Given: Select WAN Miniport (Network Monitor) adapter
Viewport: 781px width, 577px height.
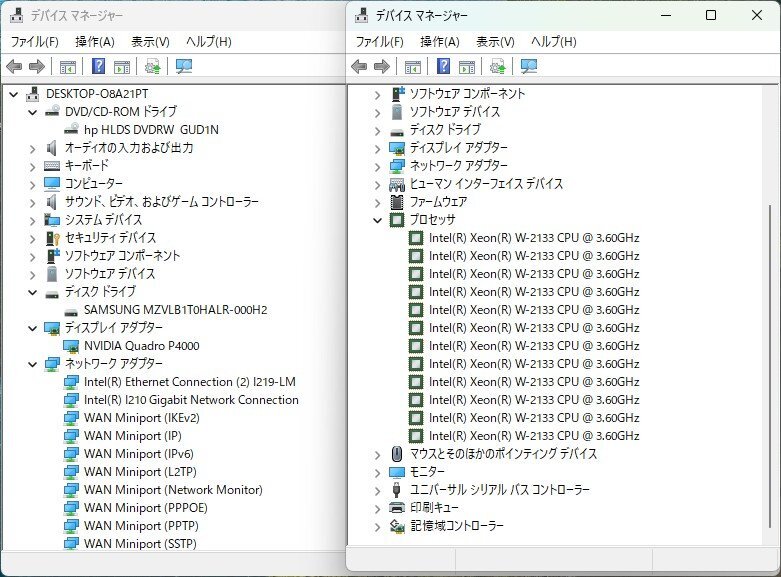Looking at the screenshot, I should [x=173, y=489].
